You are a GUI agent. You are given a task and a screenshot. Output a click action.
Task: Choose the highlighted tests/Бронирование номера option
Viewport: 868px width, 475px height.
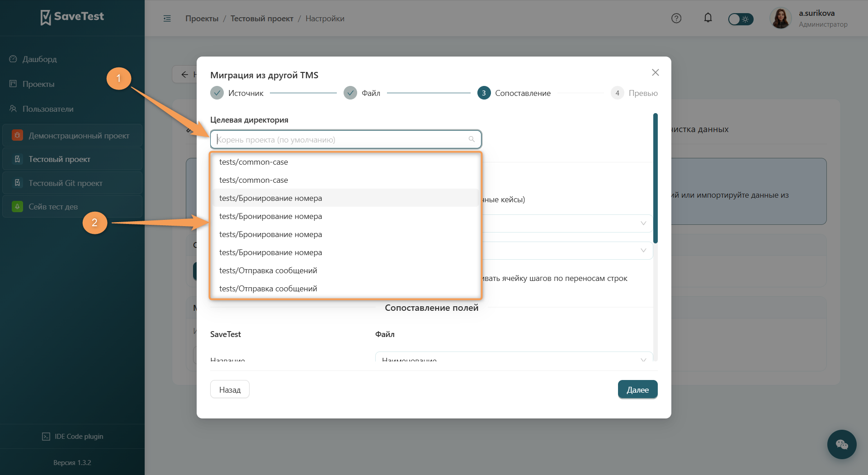346,198
